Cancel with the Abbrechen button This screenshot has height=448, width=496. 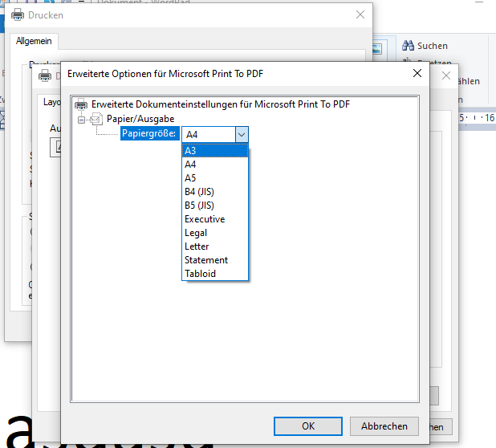(384, 426)
